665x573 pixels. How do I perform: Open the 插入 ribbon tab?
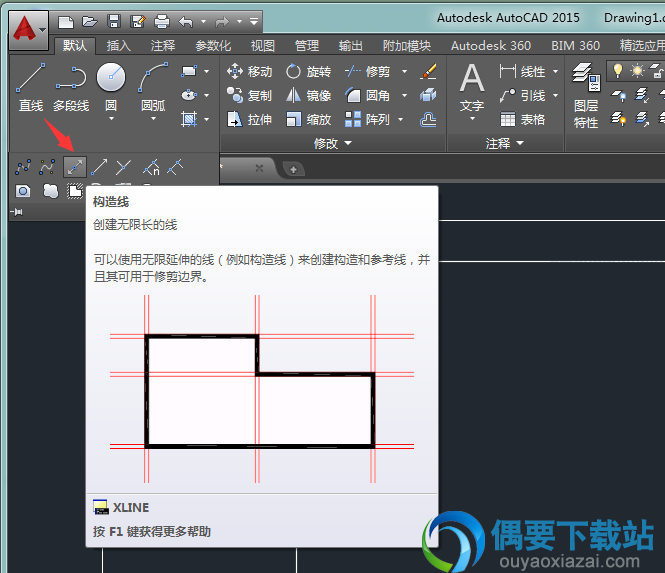[x=118, y=45]
